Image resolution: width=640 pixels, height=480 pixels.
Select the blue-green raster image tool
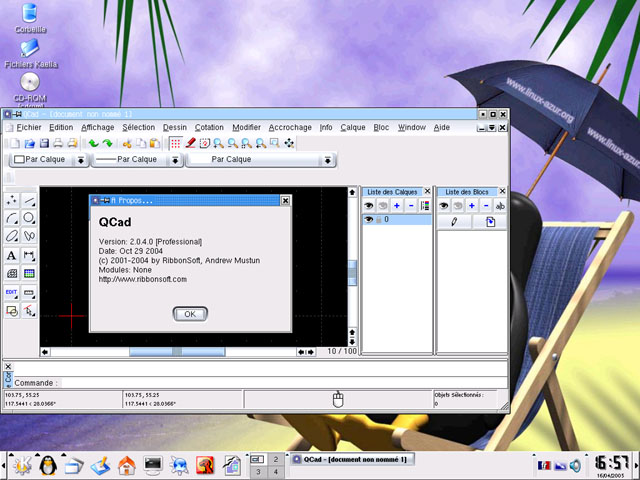pyautogui.click(x=29, y=273)
